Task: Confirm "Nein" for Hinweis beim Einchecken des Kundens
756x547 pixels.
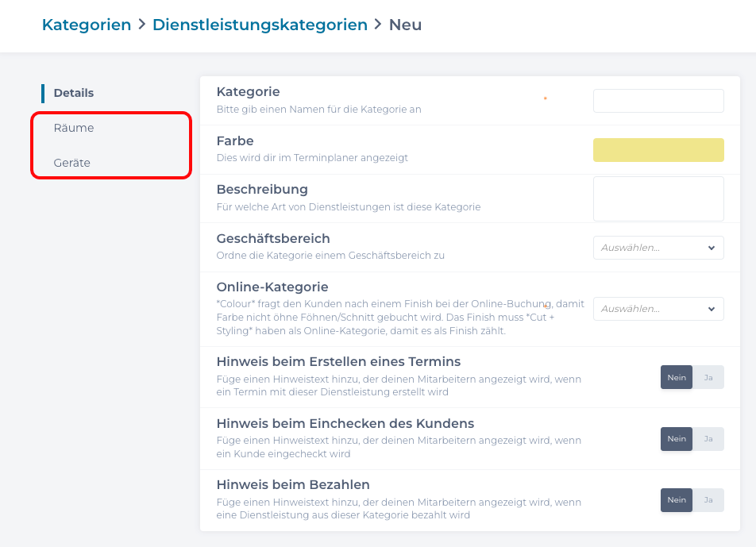Action: 677,438
